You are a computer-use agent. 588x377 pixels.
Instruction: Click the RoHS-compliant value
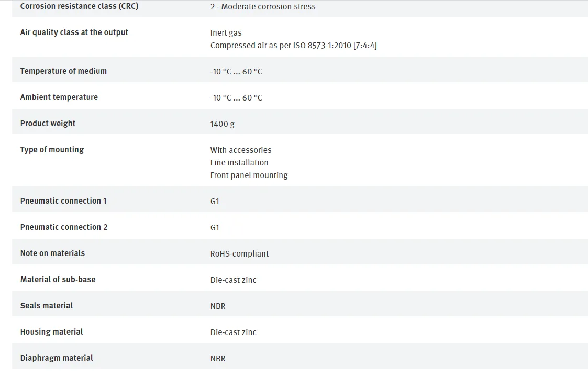click(x=239, y=254)
